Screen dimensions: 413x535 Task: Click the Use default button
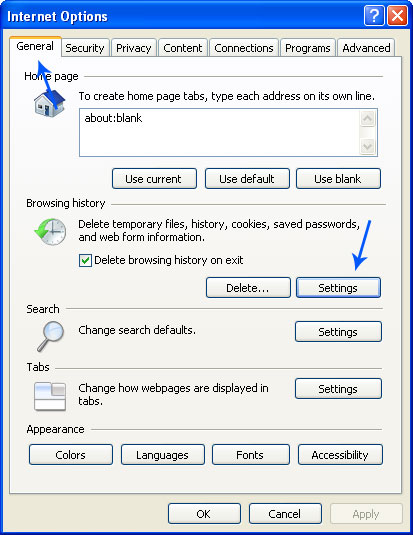click(x=247, y=178)
